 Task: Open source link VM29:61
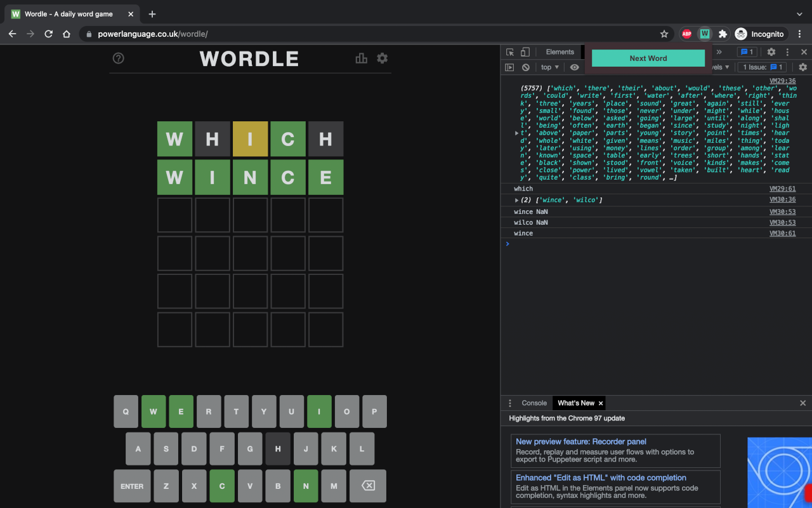782,189
